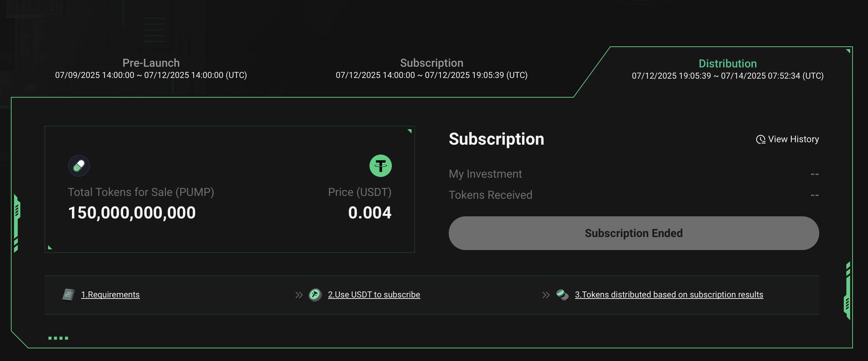This screenshot has width=868, height=361.
Task: Click the clock icon beside View History
Action: (x=760, y=139)
